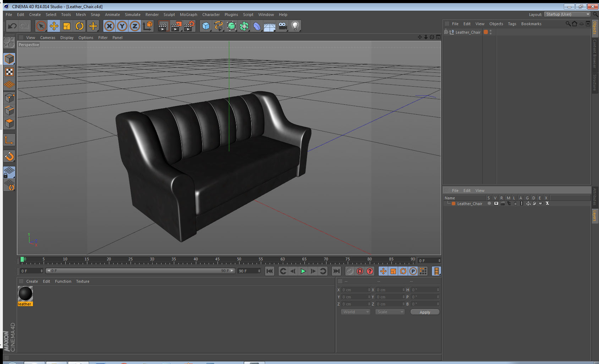
Task: Open the deformer objects icon
Action: 257,26
